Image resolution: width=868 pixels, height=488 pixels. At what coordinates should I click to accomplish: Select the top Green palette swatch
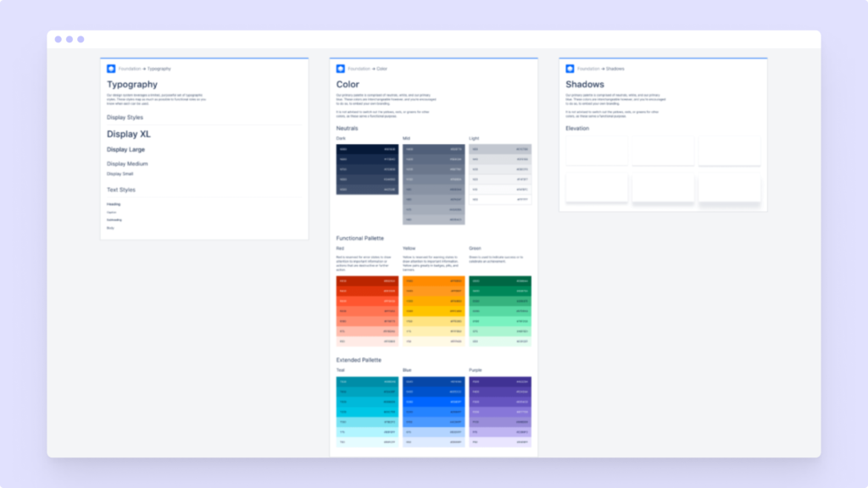click(x=499, y=280)
